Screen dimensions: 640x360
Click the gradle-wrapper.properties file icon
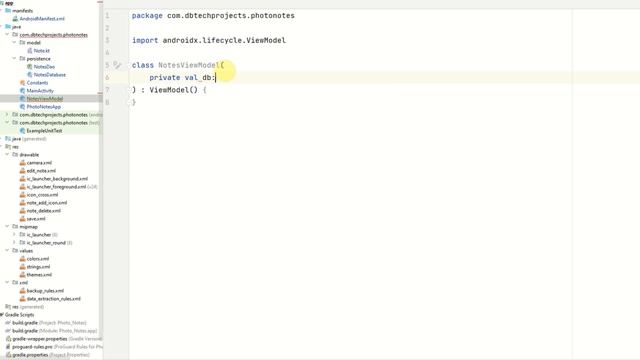[x=8, y=339]
